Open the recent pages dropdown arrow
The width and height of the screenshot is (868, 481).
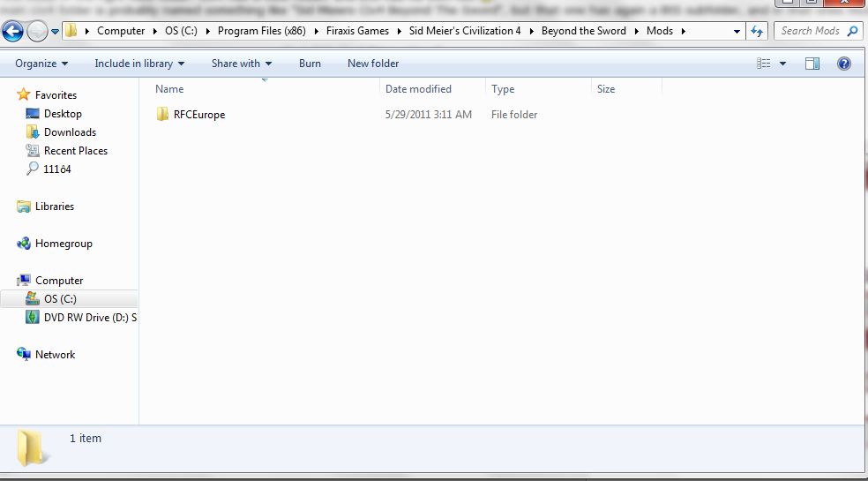pos(55,32)
